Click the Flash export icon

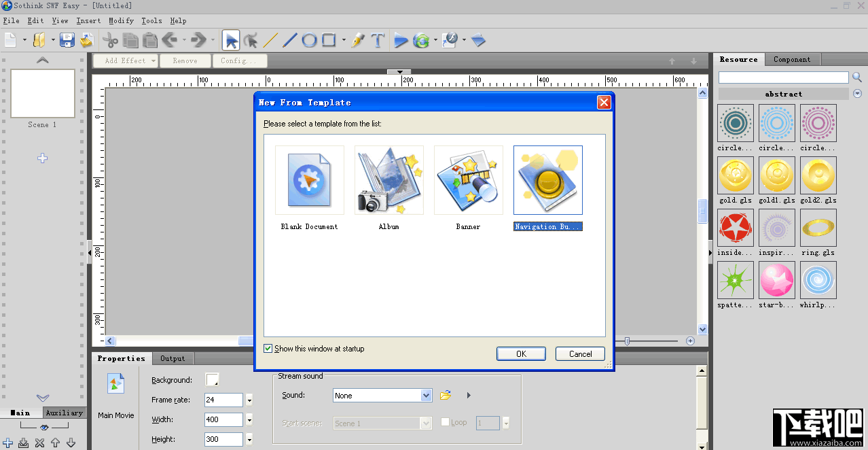tap(449, 40)
